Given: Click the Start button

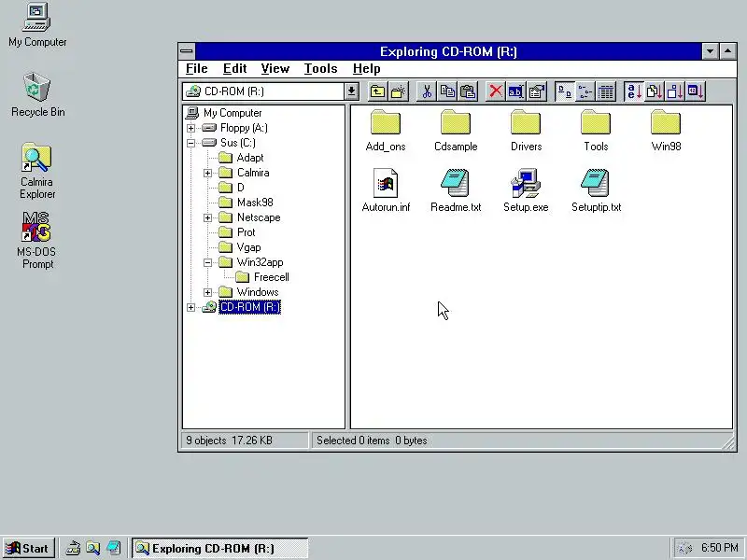Looking at the screenshot, I should coord(28,549).
